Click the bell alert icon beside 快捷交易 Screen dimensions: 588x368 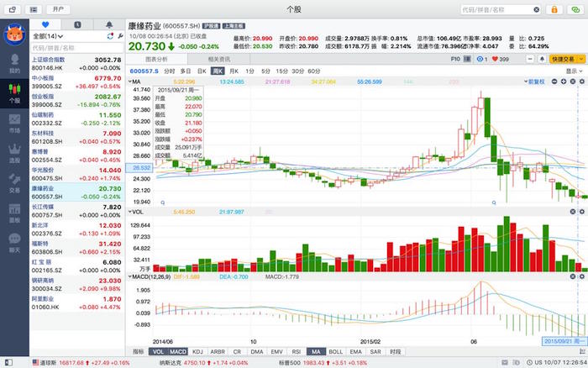coord(542,59)
